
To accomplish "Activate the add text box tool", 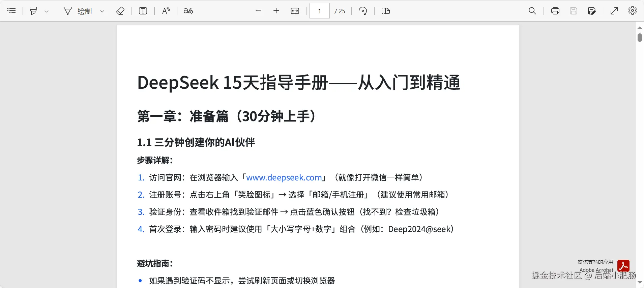I will pyautogui.click(x=143, y=11).
